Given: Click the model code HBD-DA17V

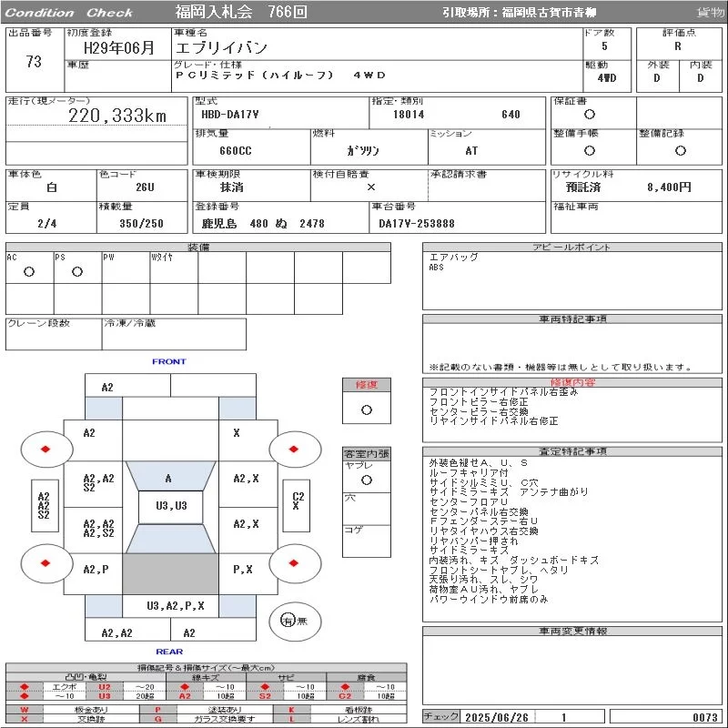Looking at the screenshot, I should (x=230, y=115).
